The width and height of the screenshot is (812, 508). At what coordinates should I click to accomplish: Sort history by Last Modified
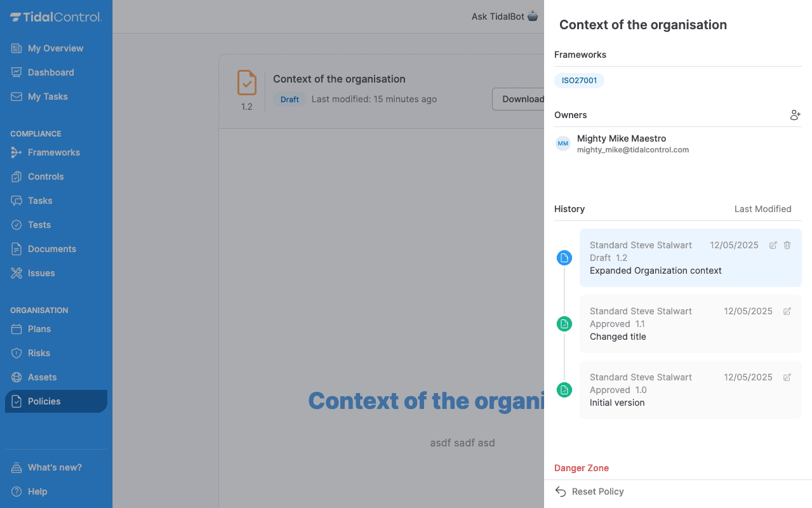(x=762, y=209)
